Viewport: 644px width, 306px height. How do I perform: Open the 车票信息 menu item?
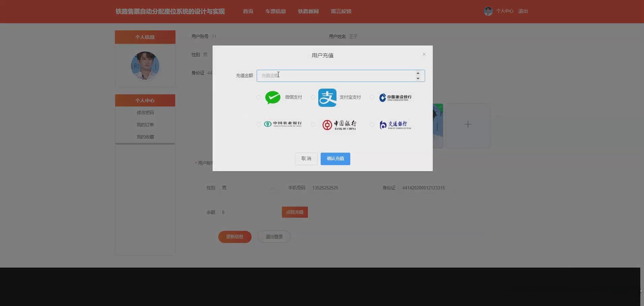click(275, 11)
